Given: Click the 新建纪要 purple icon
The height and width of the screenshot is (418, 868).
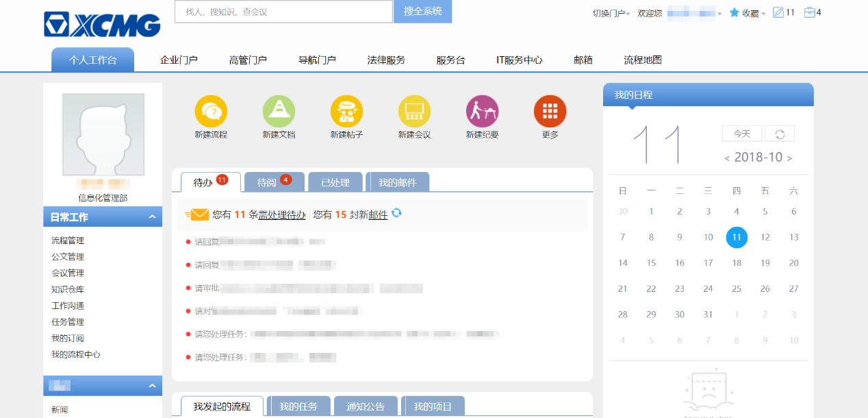Looking at the screenshot, I should (482, 111).
